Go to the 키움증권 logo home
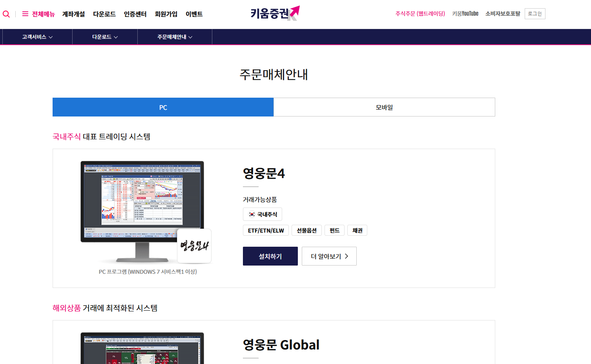591x364 pixels. click(275, 13)
